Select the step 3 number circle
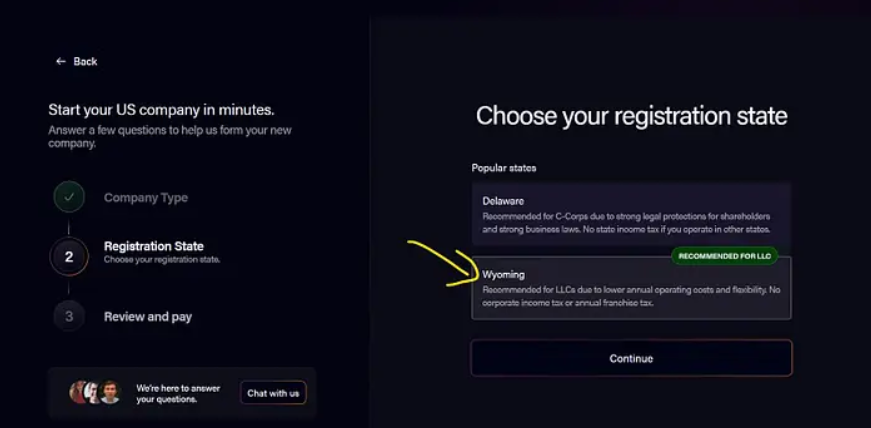871x428 pixels. [x=69, y=317]
